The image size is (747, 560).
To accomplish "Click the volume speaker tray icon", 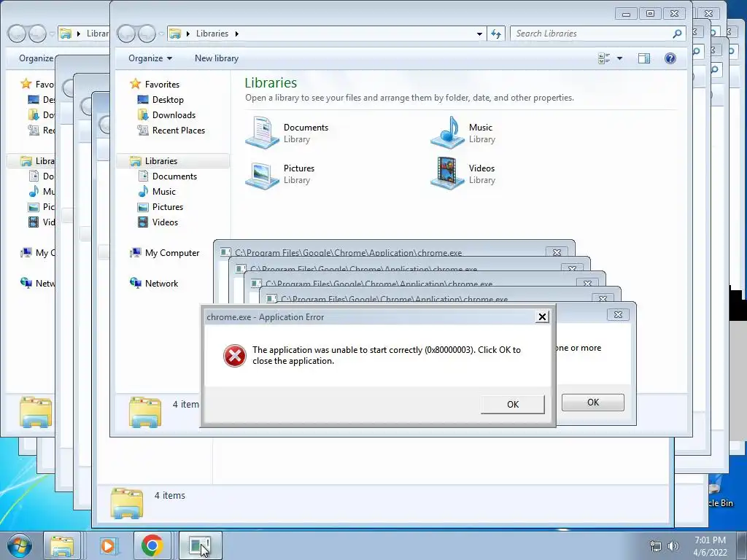I will coord(673,546).
